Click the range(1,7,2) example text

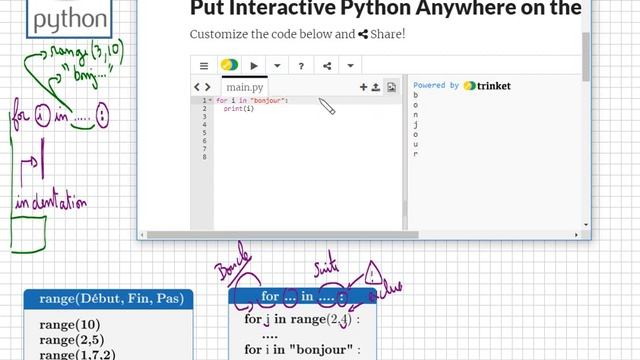click(78, 354)
